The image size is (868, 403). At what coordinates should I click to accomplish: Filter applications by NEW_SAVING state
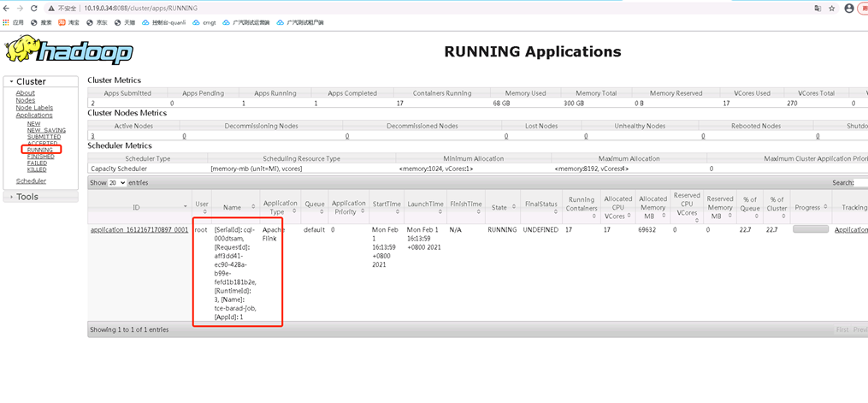(46, 130)
